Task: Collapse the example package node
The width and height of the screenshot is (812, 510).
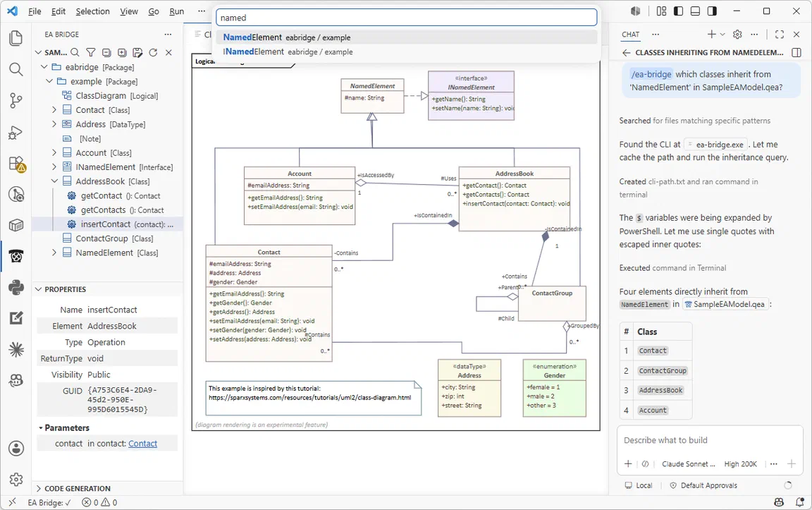Action: (49, 81)
